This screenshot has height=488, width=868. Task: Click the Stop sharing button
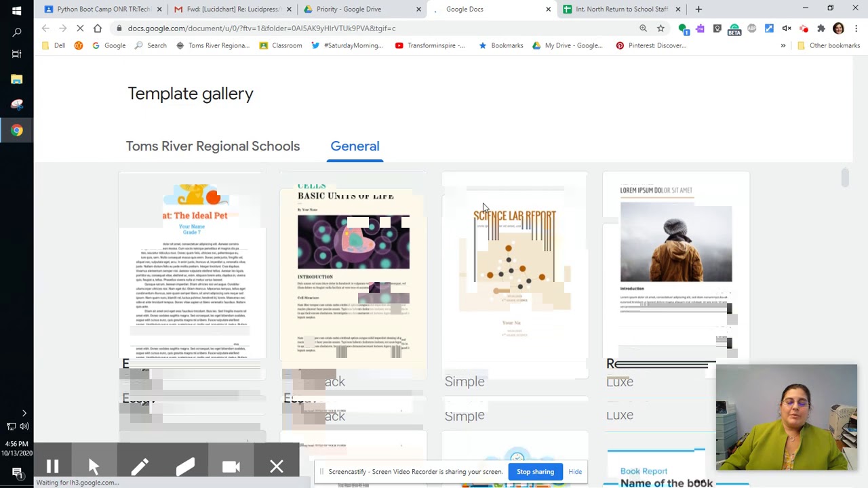click(535, 472)
